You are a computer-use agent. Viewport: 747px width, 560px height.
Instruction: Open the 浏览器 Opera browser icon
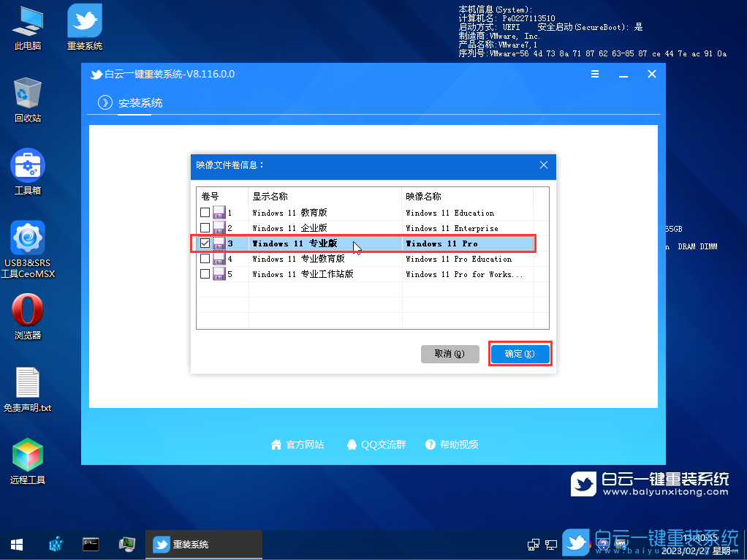coord(28,317)
